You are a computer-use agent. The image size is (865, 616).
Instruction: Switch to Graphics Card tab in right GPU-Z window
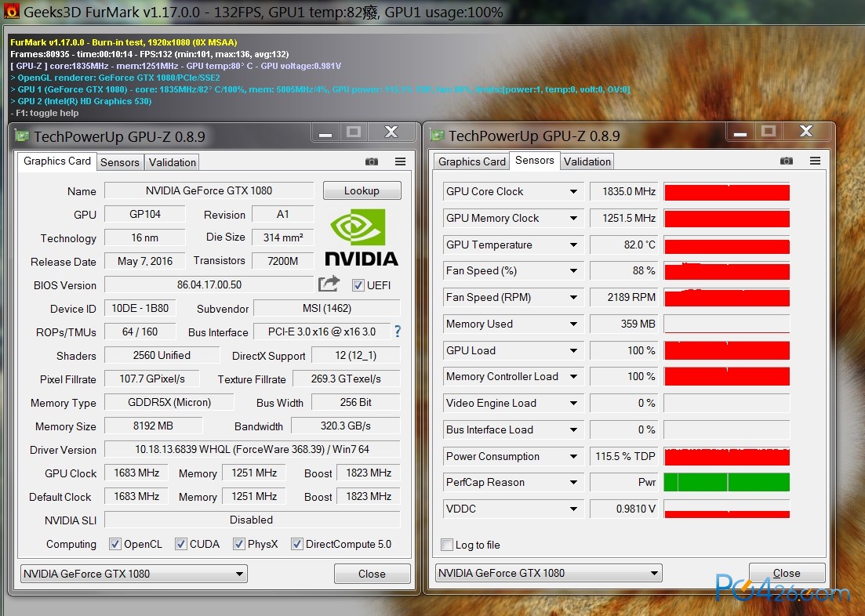[471, 161]
